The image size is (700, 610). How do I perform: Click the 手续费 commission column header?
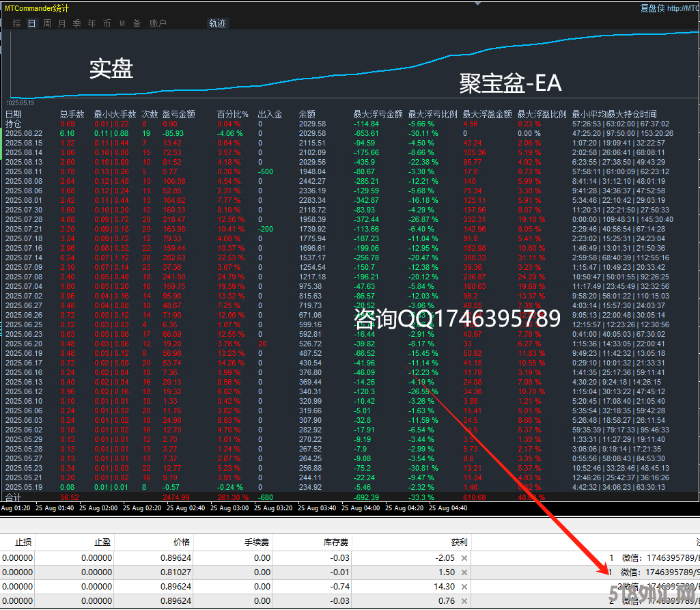click(257, 542)
